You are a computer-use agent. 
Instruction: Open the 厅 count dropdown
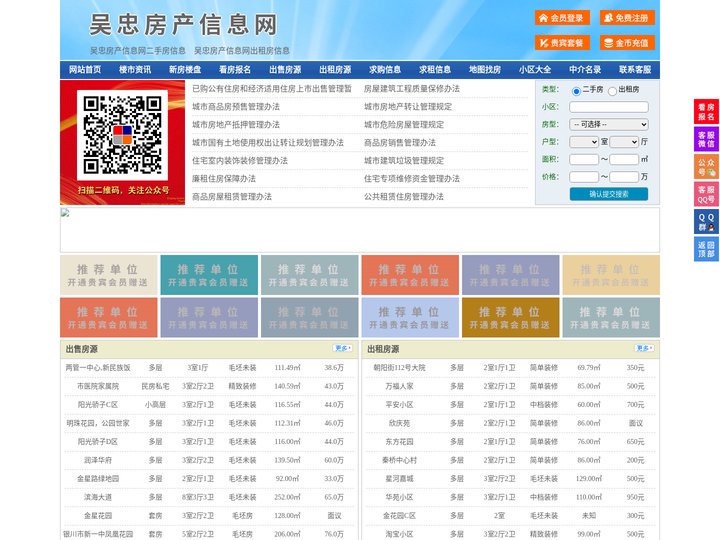click(624, 142)
